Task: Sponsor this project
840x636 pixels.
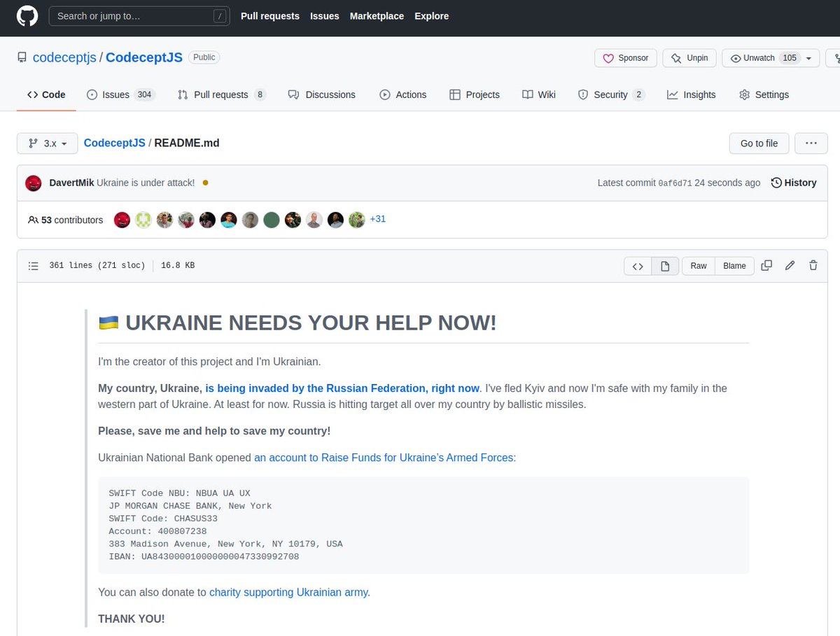Action: [x=625, y=58]
